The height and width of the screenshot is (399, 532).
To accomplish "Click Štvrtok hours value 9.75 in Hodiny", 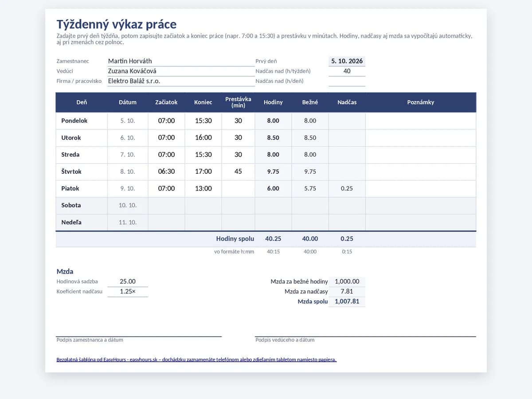I will [x=273, y=172].
